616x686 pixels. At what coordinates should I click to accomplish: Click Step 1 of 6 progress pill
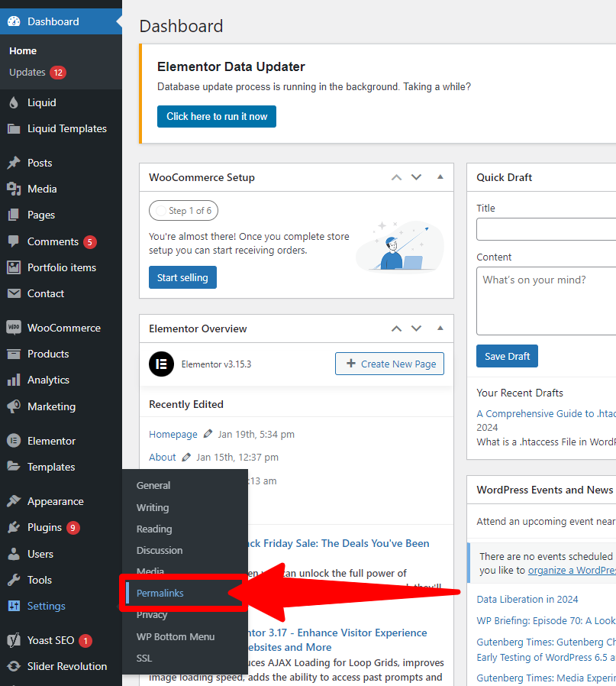(184, 210)
